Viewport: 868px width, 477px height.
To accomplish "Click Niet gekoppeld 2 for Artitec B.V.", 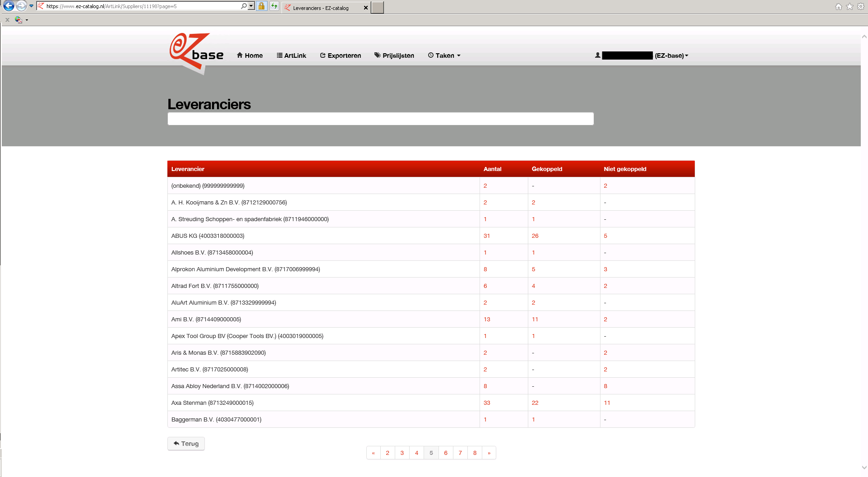I will 605,370.
